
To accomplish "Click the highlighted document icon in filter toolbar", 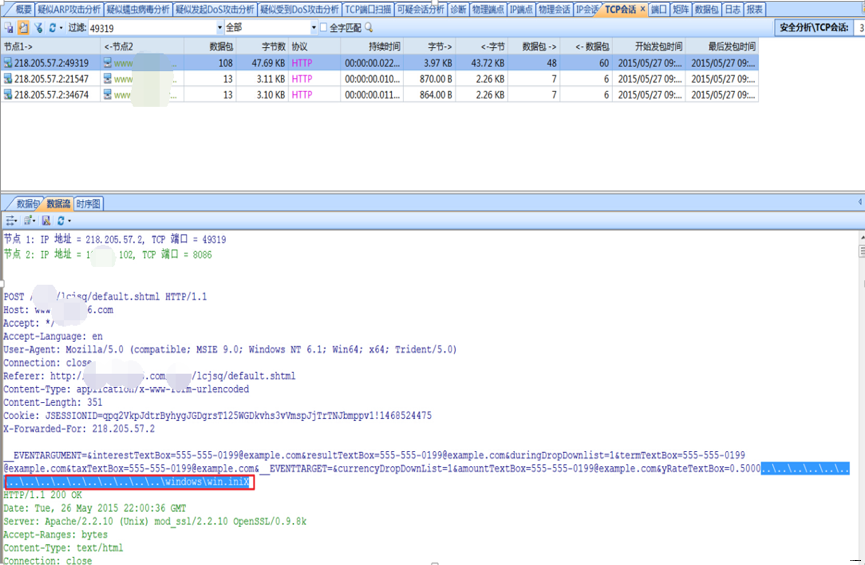I will [23, 28].
